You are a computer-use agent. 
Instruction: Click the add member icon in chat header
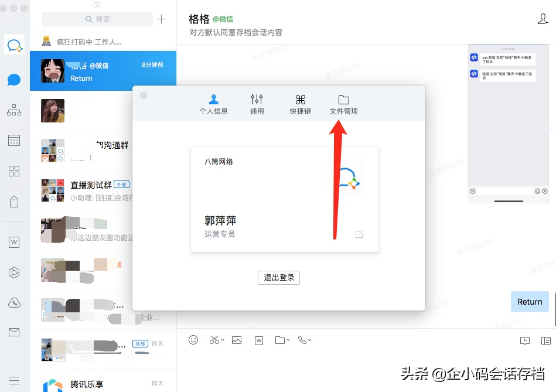coord(543,19)
